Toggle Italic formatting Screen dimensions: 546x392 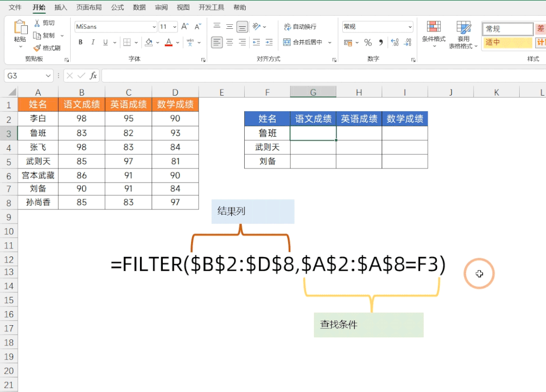point(93,42)
